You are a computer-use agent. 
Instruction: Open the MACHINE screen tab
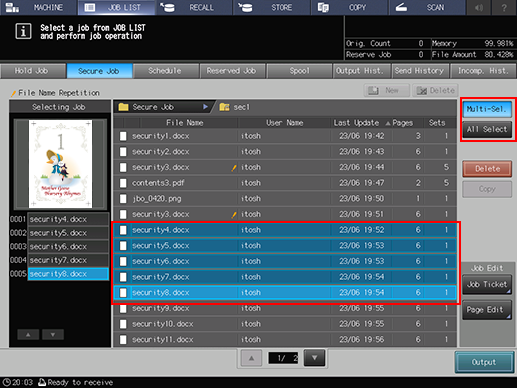(38, 7)
